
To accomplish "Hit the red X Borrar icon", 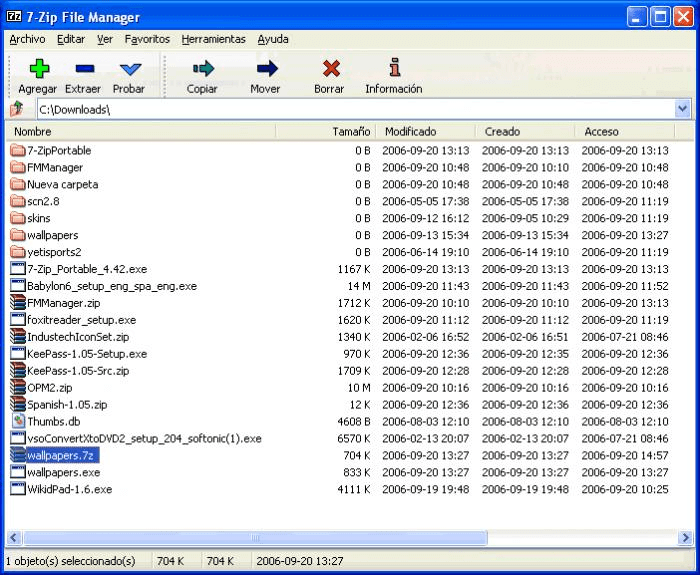I will [x=329, y=69].
